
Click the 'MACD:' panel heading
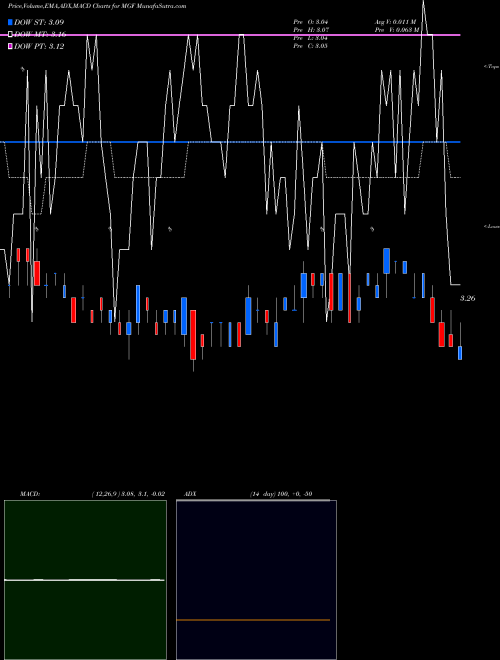[30, 494]
